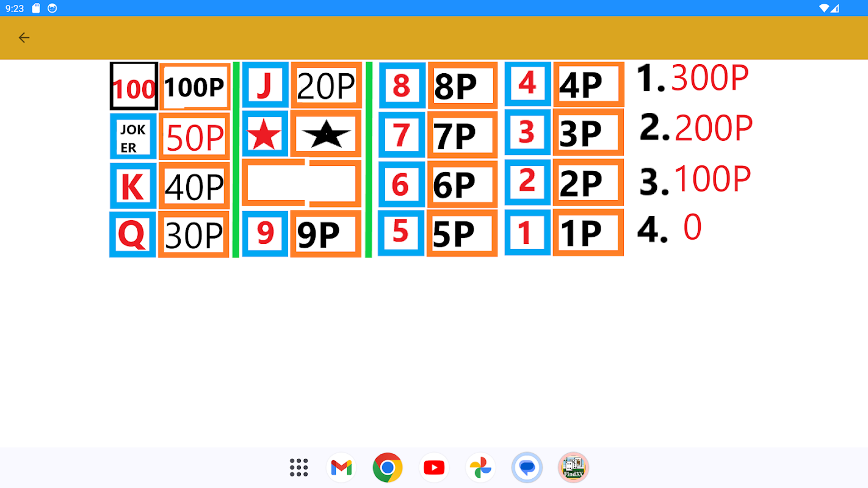
Task: Select the red 3 card tile
Action: pos(527,132)
